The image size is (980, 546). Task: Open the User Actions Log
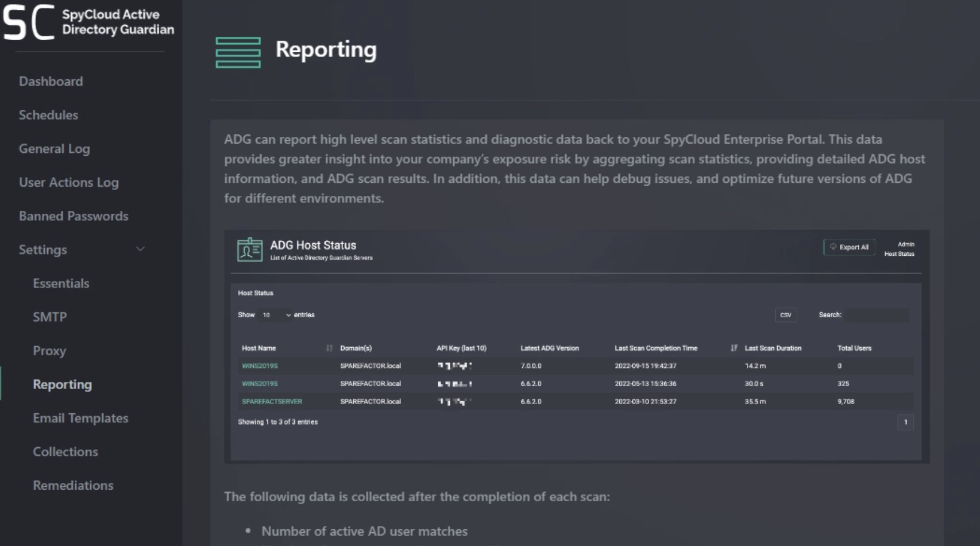click(x=68, y=182)
